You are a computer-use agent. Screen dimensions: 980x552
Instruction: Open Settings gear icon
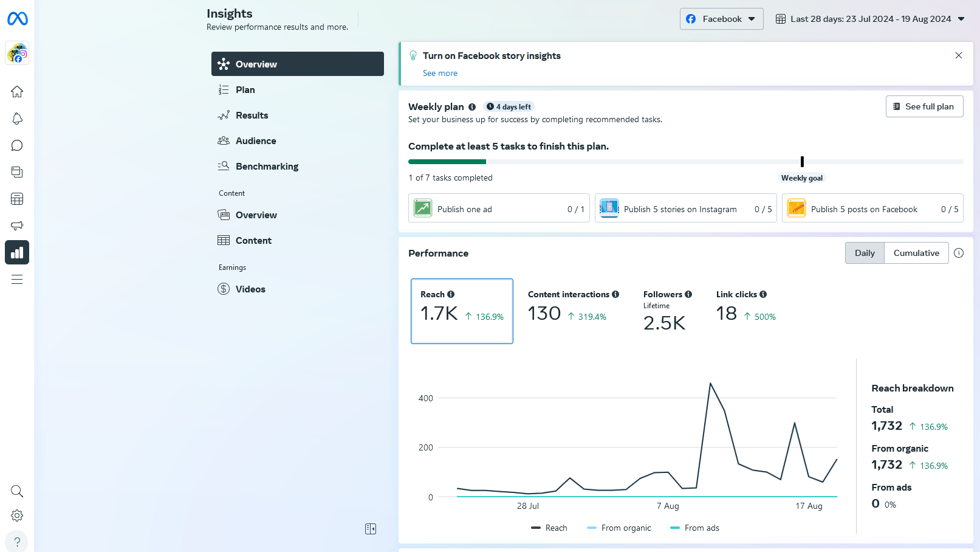(17, 516)
